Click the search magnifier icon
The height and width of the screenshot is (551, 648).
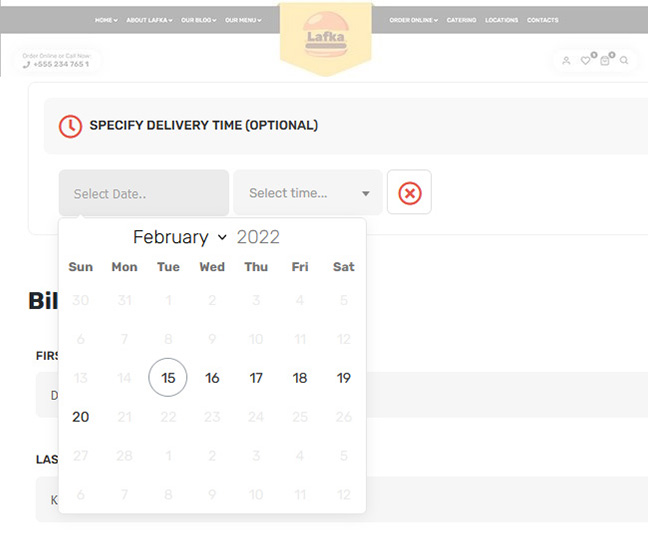[624, 61]
